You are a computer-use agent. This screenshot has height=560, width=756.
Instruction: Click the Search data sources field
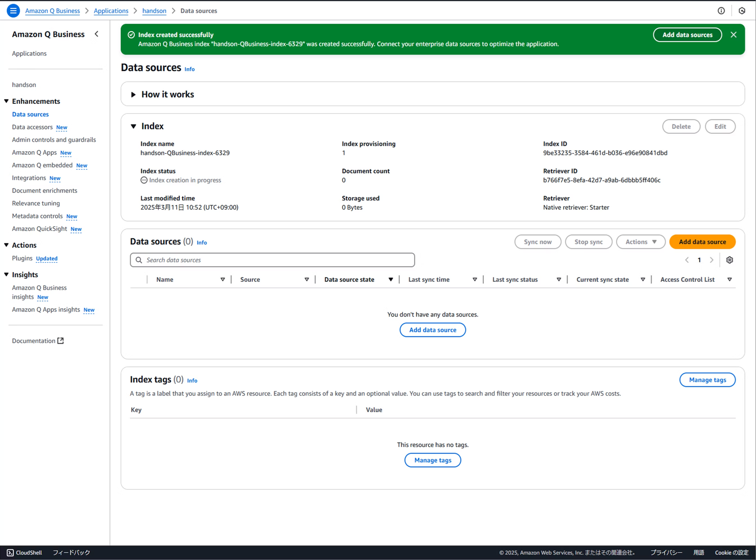272,260
